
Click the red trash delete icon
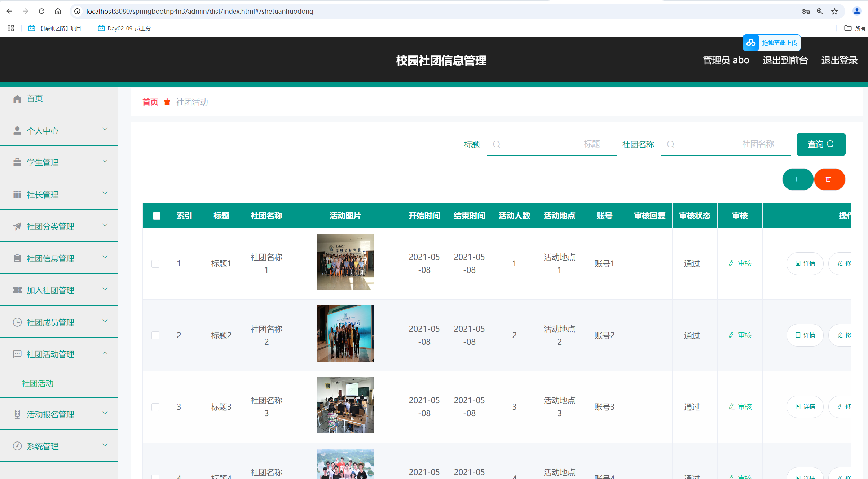(829, 179)
